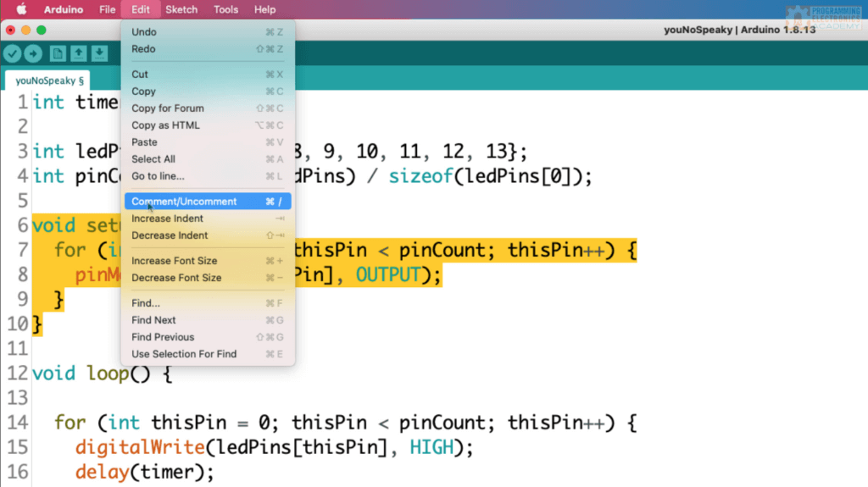The height and width of the screenshot is (487, 868).
Task: Click the closing brace on line 9
Action: [58, 299]
